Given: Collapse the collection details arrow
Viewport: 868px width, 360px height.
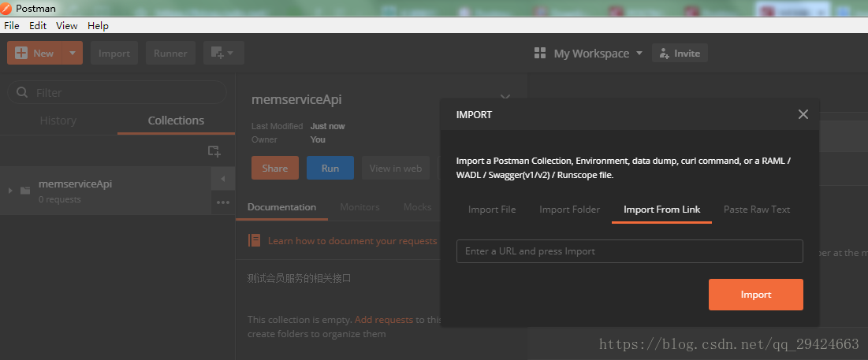Looking at the screenshot, I should pyautogui.click(x=223, y=179).
